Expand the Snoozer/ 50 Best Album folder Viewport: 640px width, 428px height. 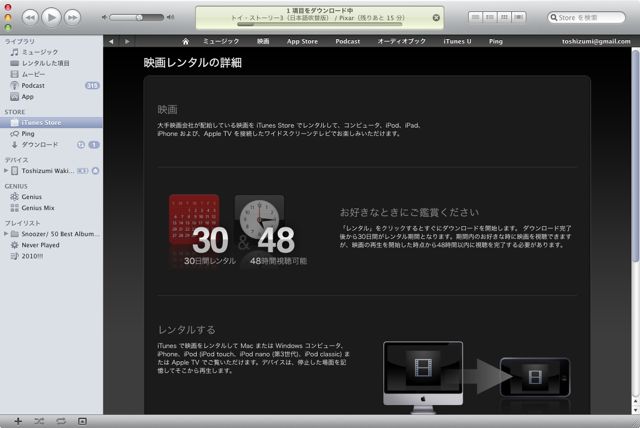[6, 234]
